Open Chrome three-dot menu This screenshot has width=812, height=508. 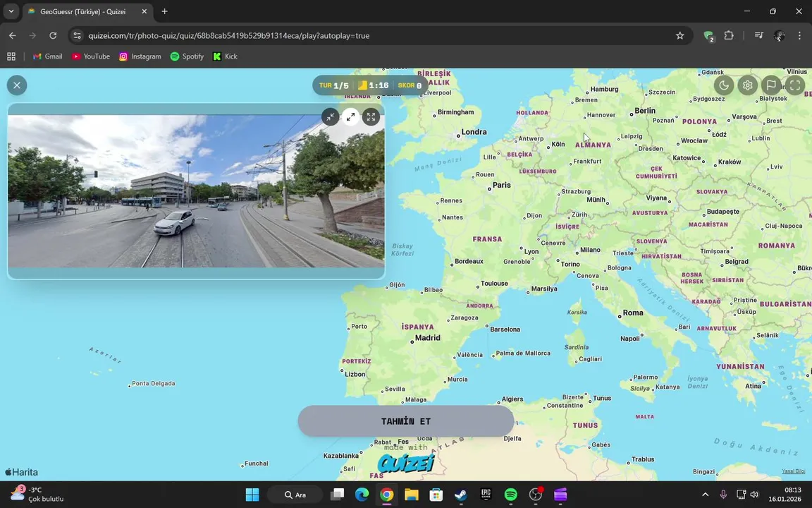[x=799, y=35]
